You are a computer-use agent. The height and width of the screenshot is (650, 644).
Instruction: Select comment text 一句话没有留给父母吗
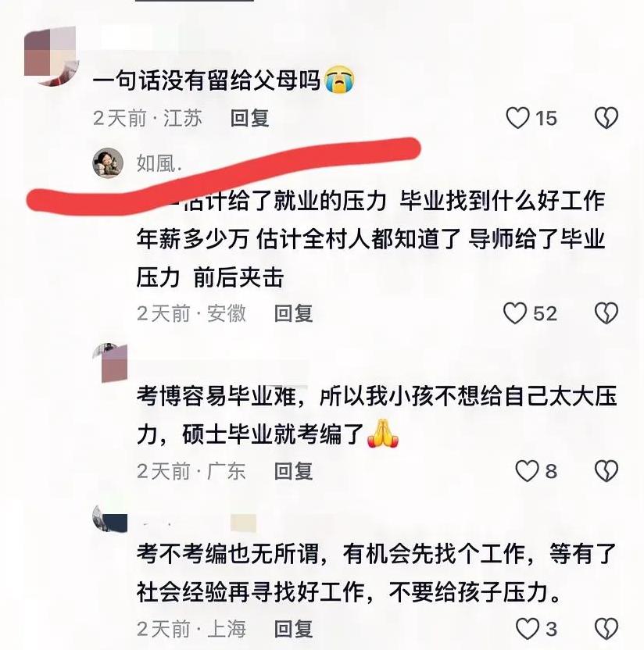click(x=206, y=80)
